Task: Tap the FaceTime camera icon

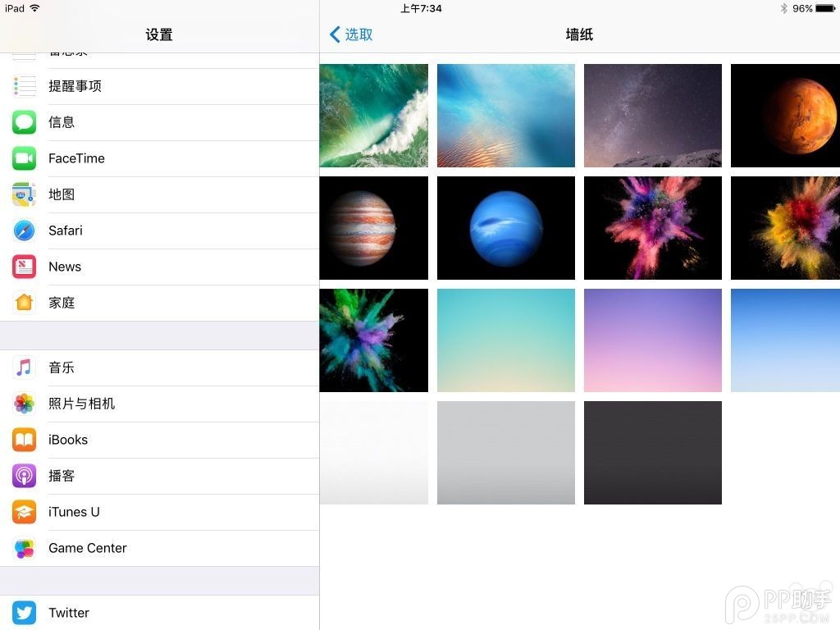Action: [24, 158]
